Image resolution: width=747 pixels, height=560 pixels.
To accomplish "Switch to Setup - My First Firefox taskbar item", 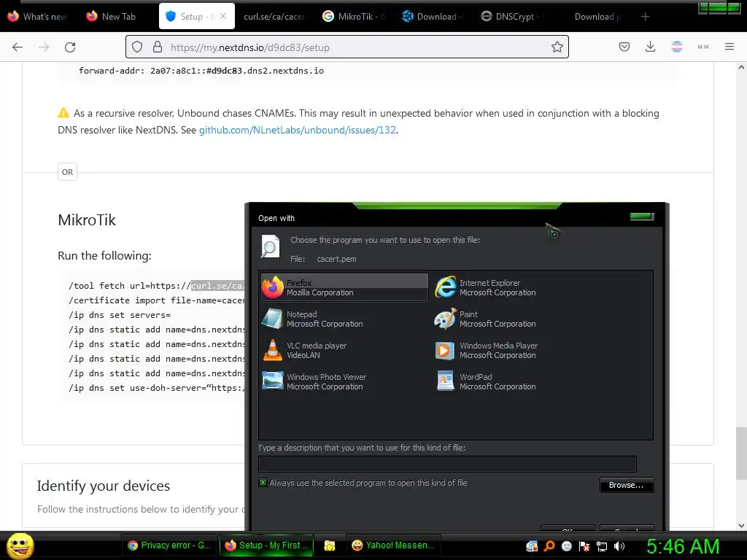I will click(x=267, y=545).
